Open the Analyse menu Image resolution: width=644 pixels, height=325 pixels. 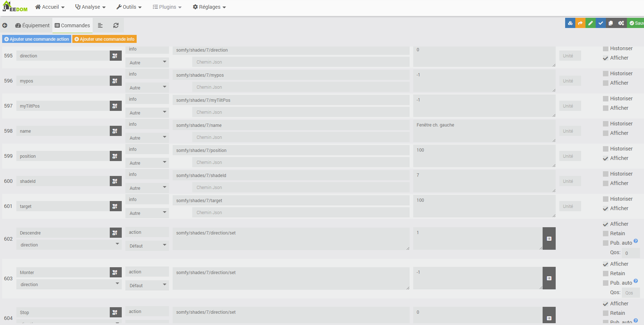(90, 7)
